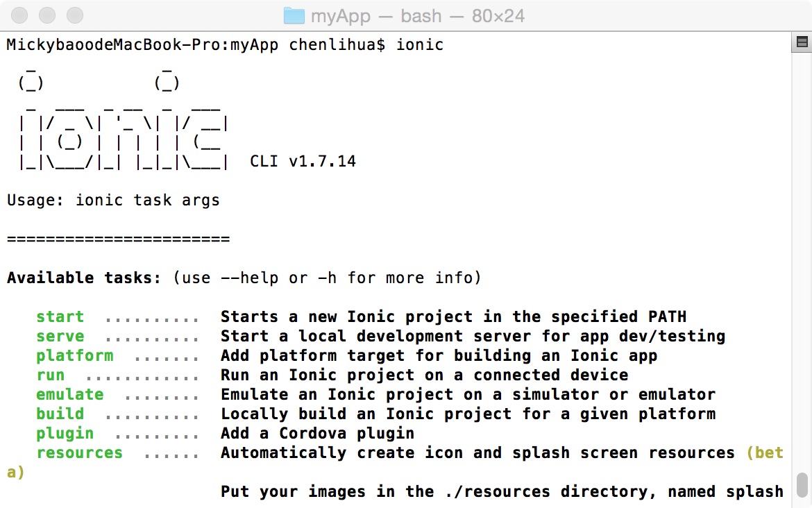Click the green 'resources' task name
Viewport: 812px width, 508px height.
(x=79, y=452)
